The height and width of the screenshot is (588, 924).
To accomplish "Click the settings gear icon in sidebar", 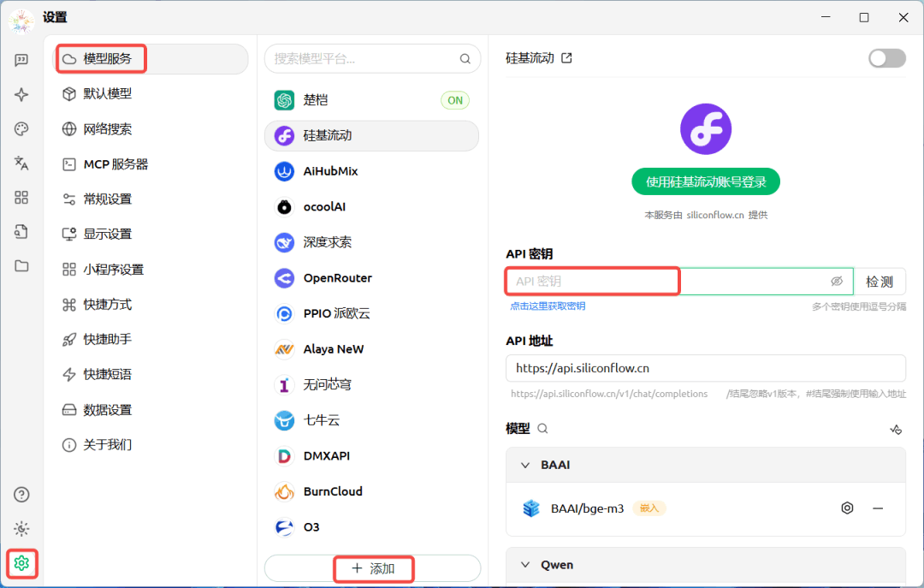I will [x=21, y=563].
